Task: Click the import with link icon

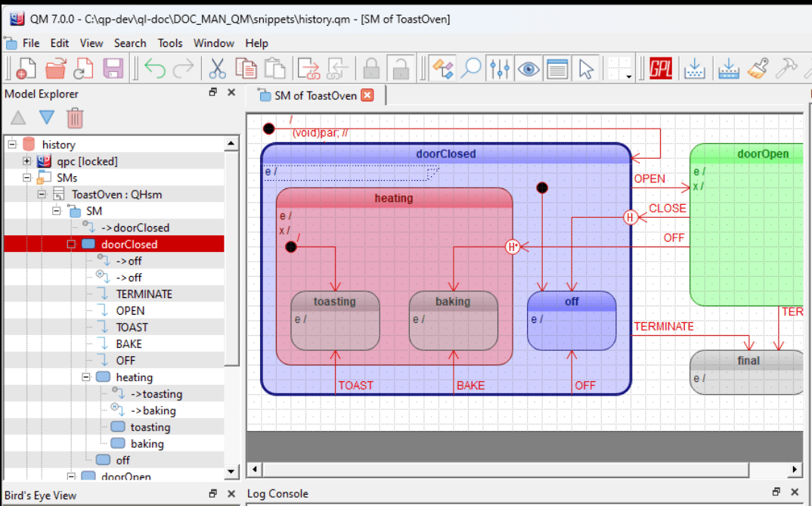Action: click(x=336, y=68)
